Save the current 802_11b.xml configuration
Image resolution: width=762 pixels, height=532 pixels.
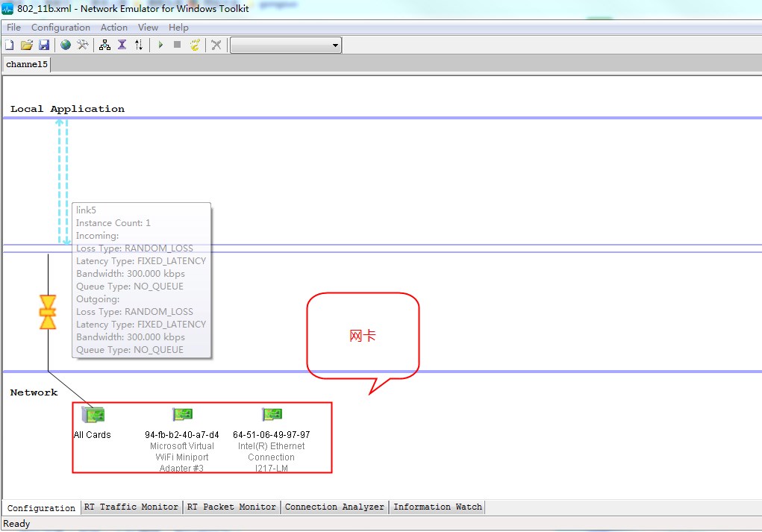pos(43,44)
